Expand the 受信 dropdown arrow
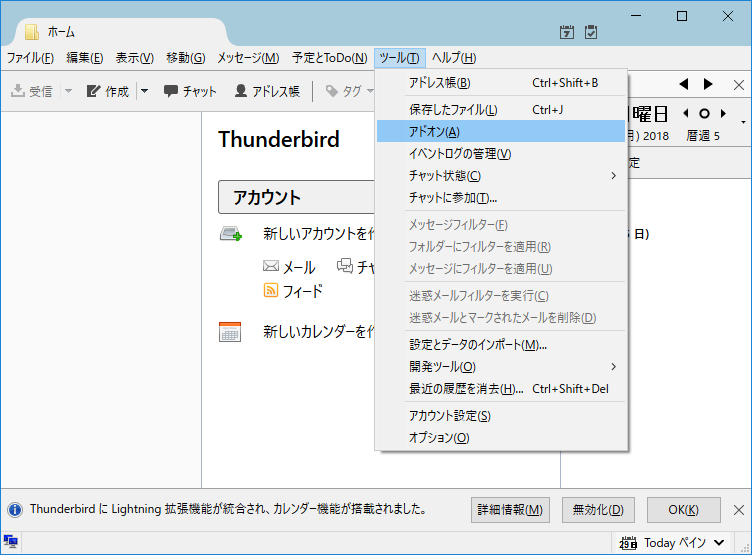Viewport: 752px width, 555px height. pos(69,91)
